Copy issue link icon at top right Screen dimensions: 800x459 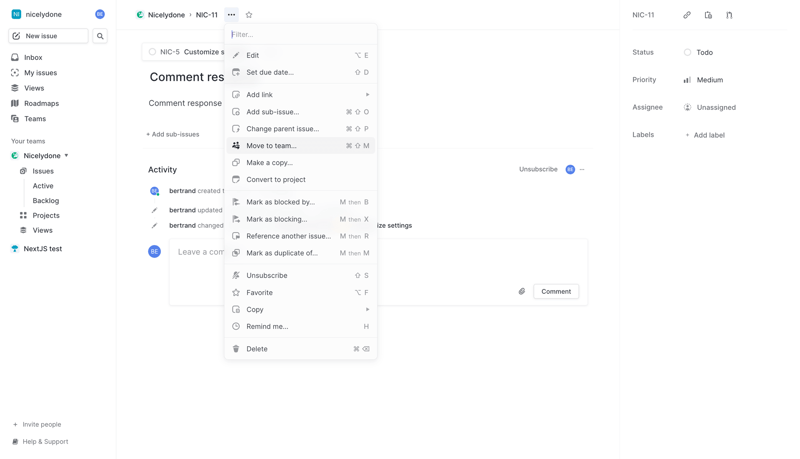(x=687, y=15)
